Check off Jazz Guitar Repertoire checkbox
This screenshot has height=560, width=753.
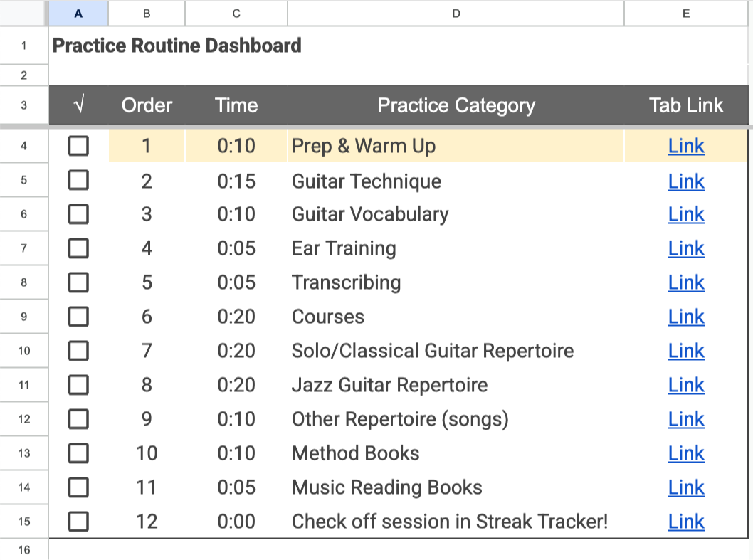(78, 385)
